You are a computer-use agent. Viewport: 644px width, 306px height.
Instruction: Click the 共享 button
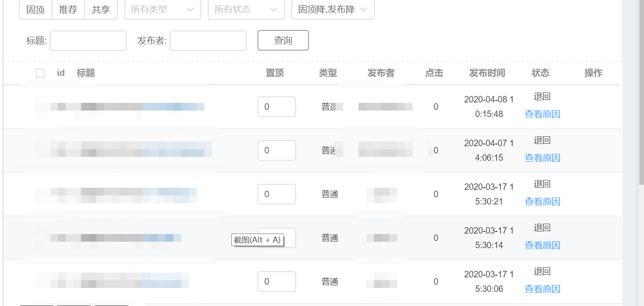click(101, 9)
